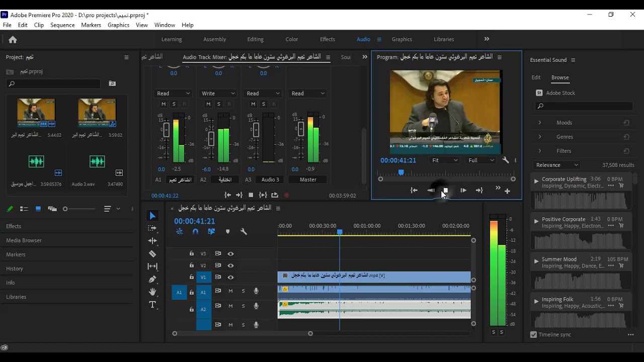Solo timeline track A2
This screenshot has height=362, width=644.
(243, 306)
